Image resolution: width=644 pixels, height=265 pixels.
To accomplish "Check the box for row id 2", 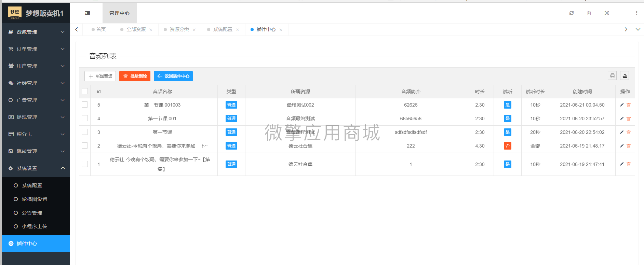I will point(85,145).
